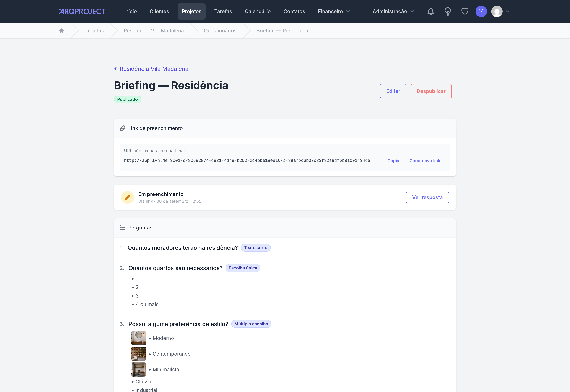Click the Múltipla escolha tag
The image size is (570, 392).
[x=251, y=324]
